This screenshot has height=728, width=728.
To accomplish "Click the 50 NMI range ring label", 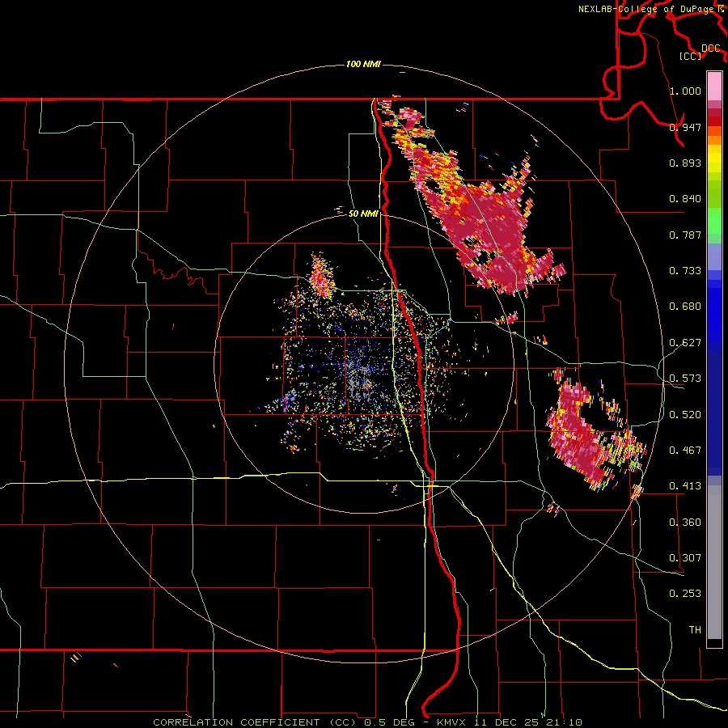I will (x=363, y=214).
